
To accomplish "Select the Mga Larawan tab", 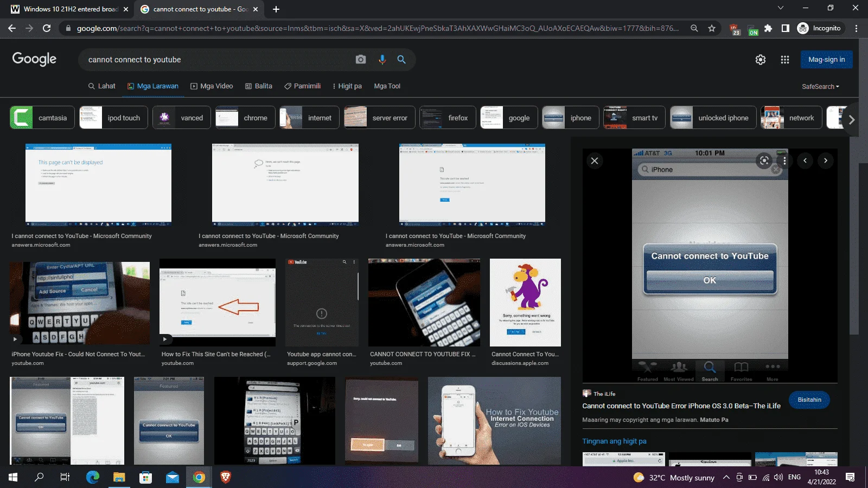I will (153, 86).
